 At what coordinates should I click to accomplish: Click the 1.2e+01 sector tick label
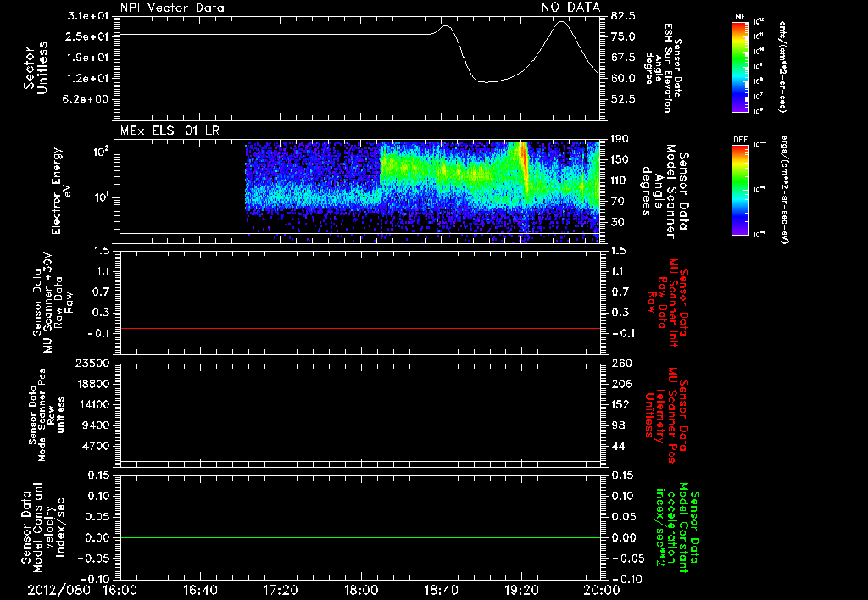[88, 79]
